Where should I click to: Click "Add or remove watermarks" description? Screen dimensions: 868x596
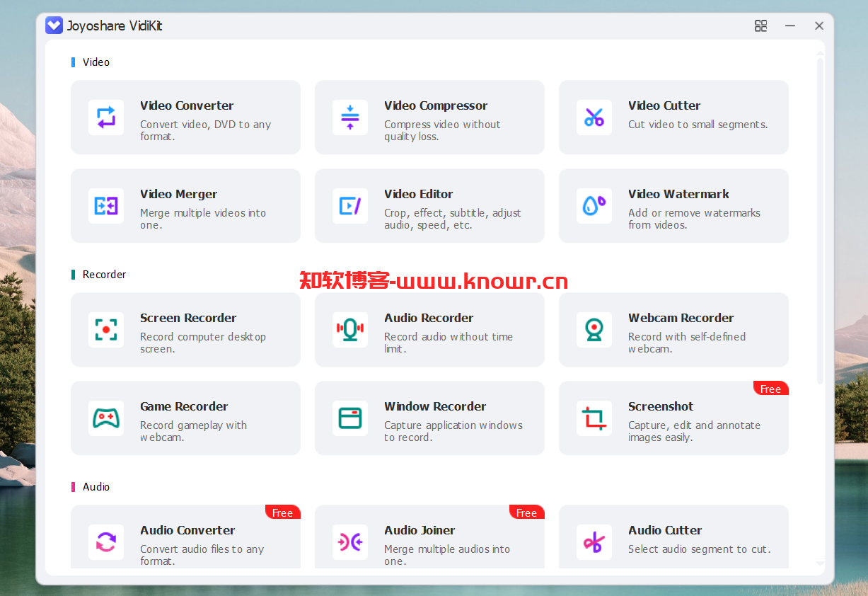tap(694, 213)
